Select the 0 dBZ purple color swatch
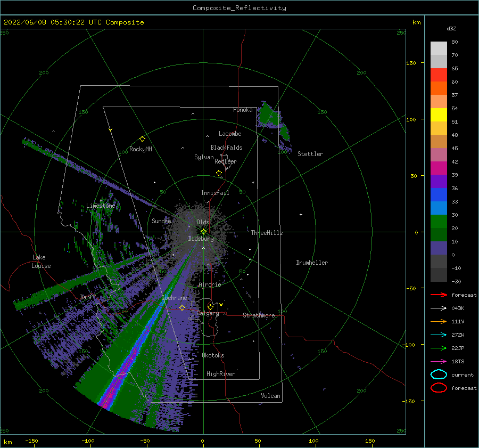This screenshot has width=479, height=448. coord(439,248)
